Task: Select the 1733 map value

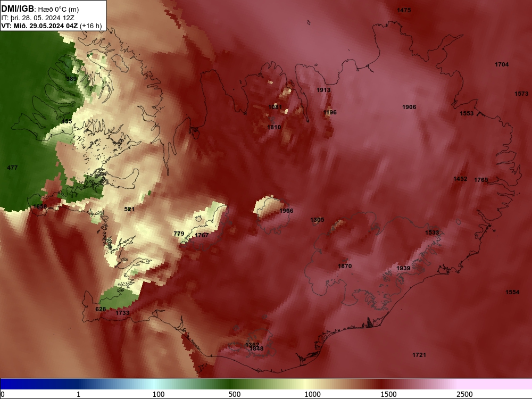Action: (x=122, y=313)
